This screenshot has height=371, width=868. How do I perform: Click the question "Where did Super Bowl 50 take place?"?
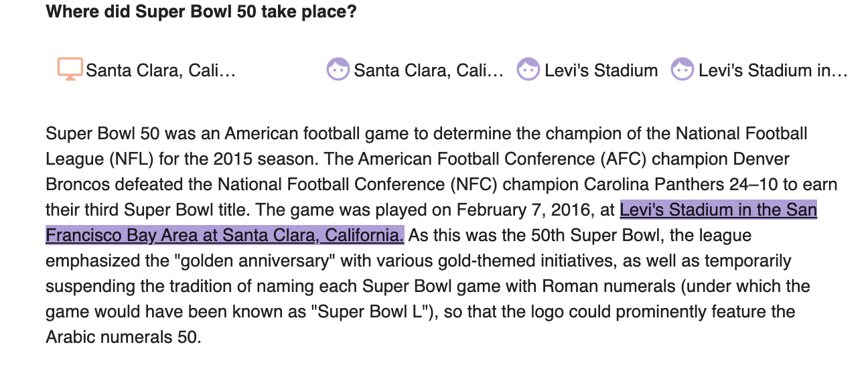point(201,13)
